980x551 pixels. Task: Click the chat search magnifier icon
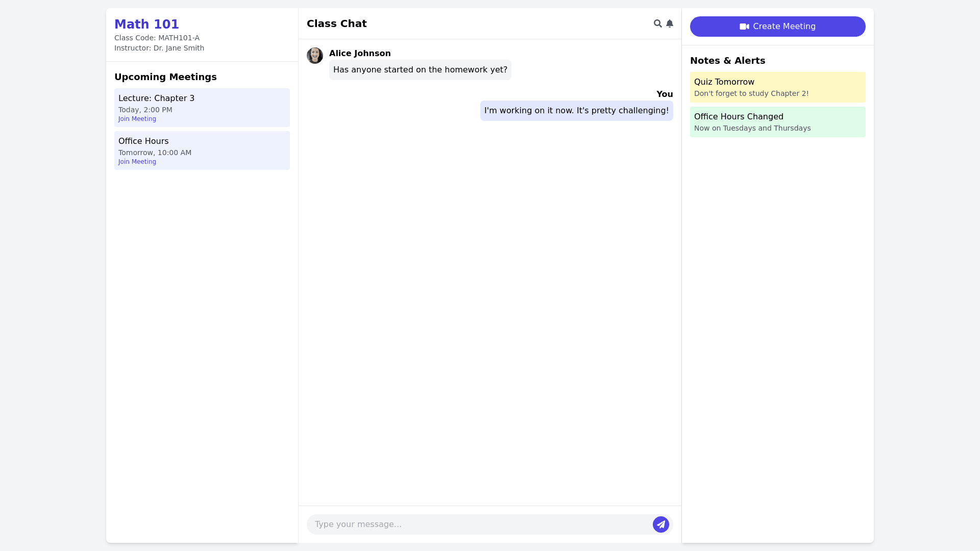coord(657,23)
